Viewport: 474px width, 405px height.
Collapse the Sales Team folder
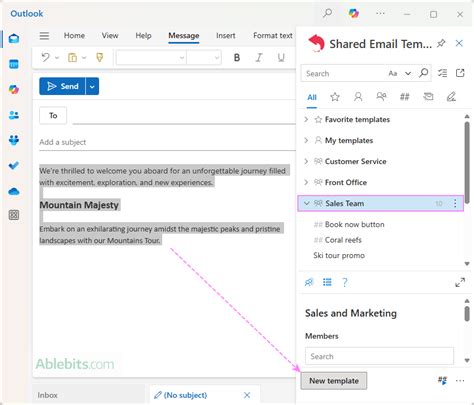[307, 203]
